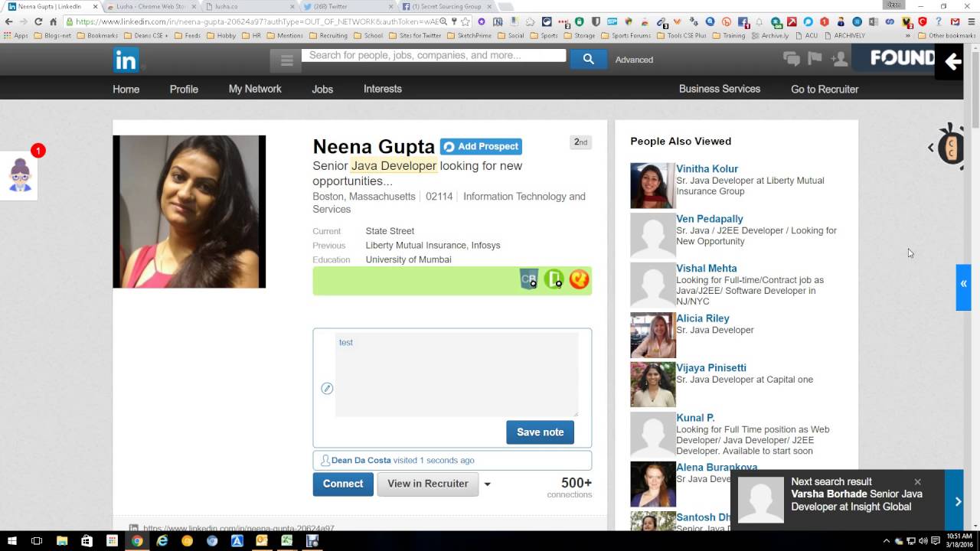The image size is (980, 551).
Task: Open the Home menu item
Action: click(x=126, y=89)
